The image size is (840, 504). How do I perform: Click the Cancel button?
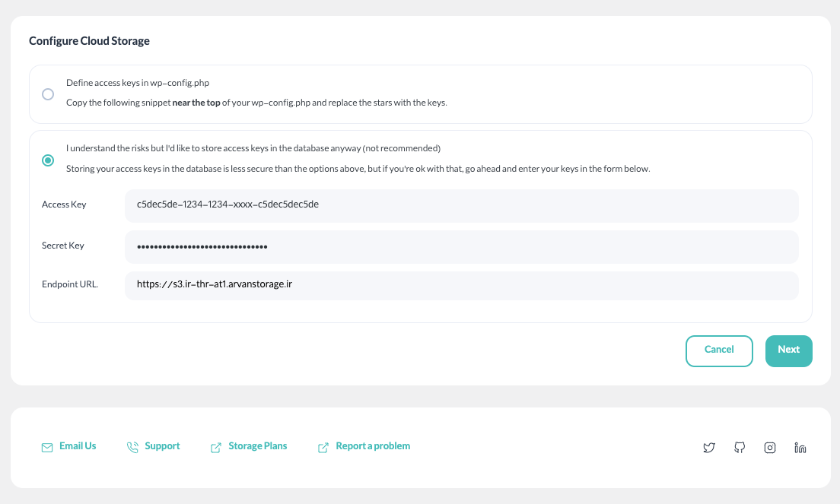[719, 350]
